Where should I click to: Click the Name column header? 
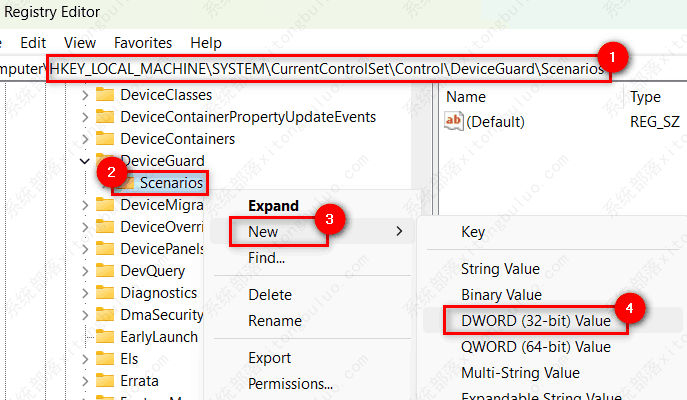click(466, 96)
